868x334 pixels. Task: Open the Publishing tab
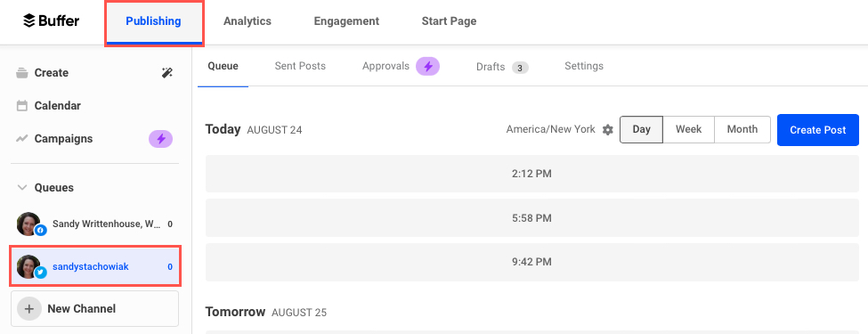pos(153,21)
